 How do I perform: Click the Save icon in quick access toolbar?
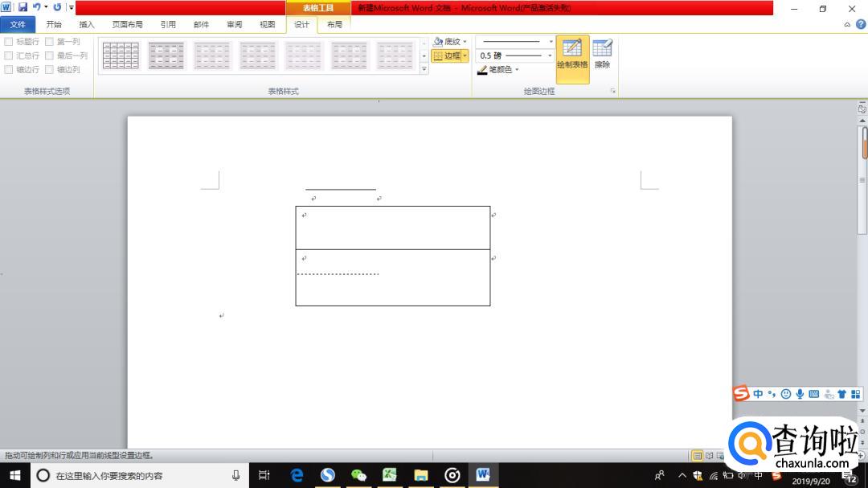tap(23, 7)
